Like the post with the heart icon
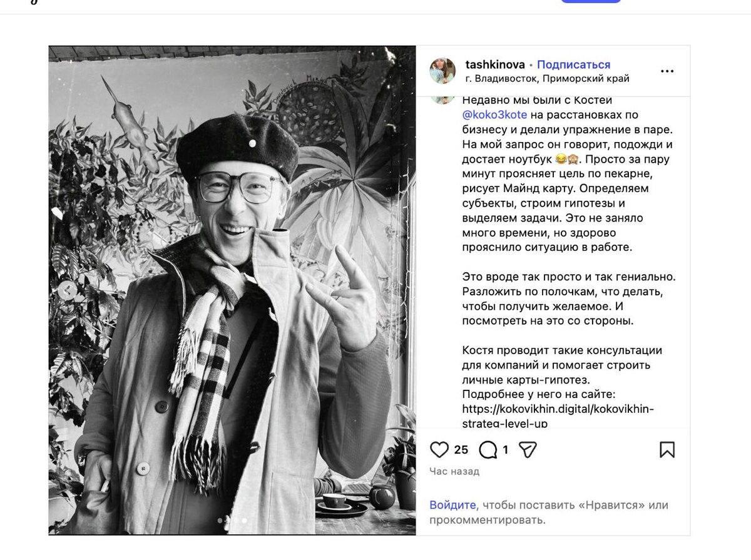The height and width of the screenshot is (560, 751). pyautogui.click(x=440, y=450)
